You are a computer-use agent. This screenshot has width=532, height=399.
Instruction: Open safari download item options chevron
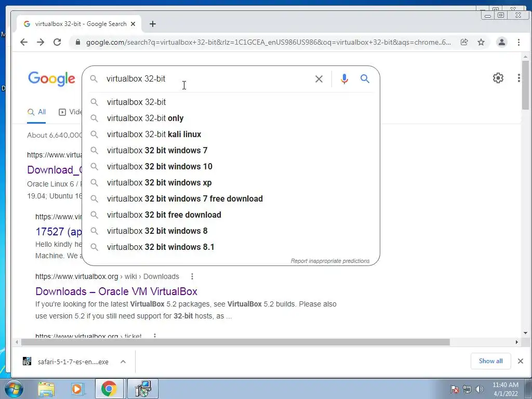click(123, 362)
